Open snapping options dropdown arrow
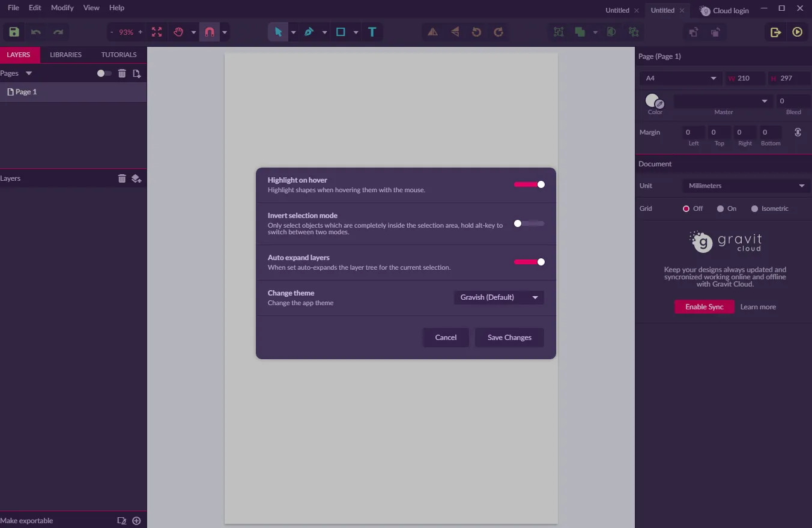 click(225, 32)
